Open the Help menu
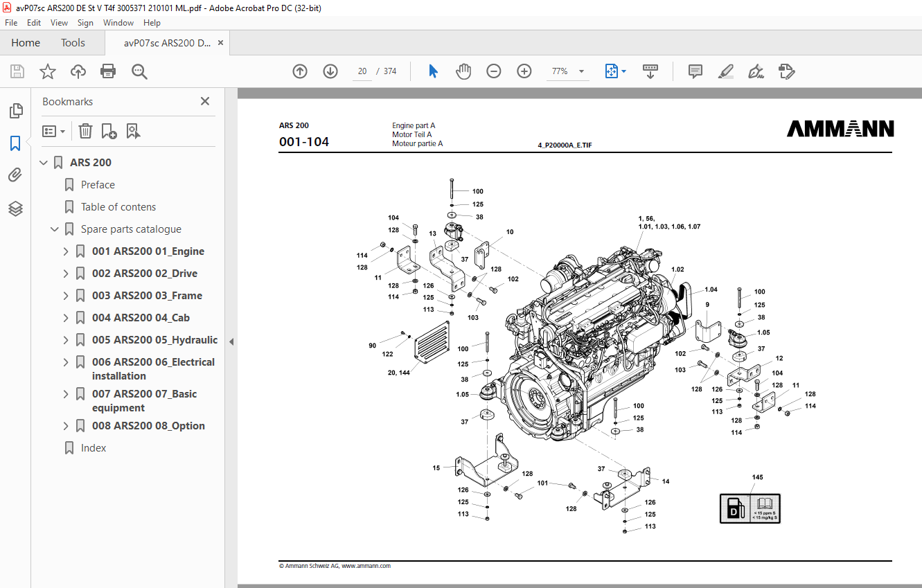The height and width of the screenshot is (588, 922). click(152, 23)
